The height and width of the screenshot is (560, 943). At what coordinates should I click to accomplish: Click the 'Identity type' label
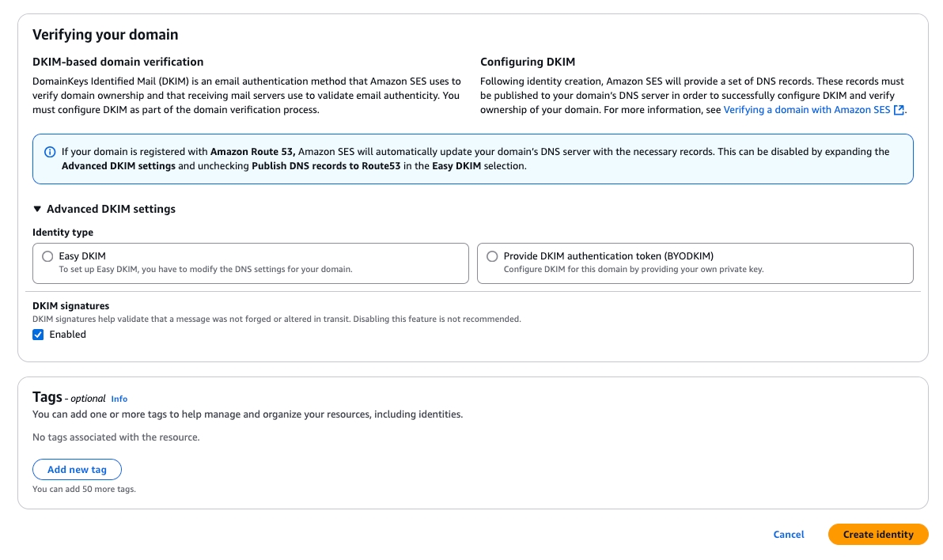[62, 233]
